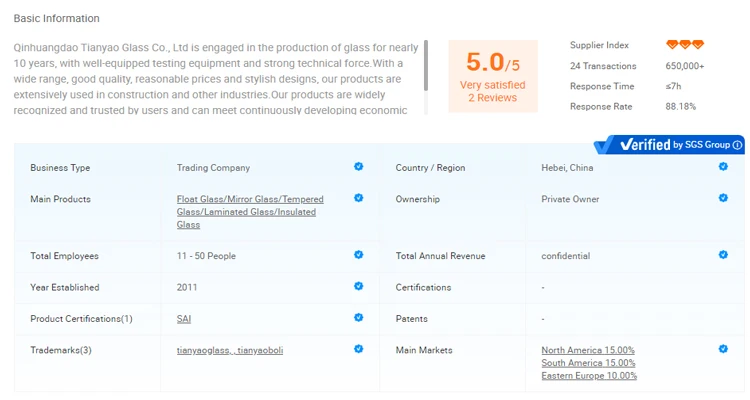Click the verified badge beside the SAI certification
The height and width of the screenshot is (400, 750).
[358, 318]
